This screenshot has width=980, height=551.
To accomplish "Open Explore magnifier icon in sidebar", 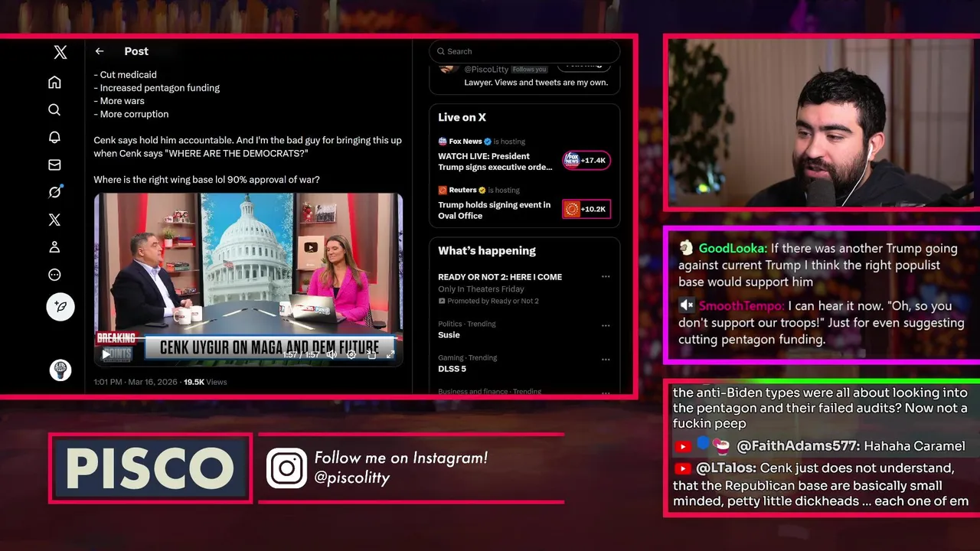I will [54, 109].
